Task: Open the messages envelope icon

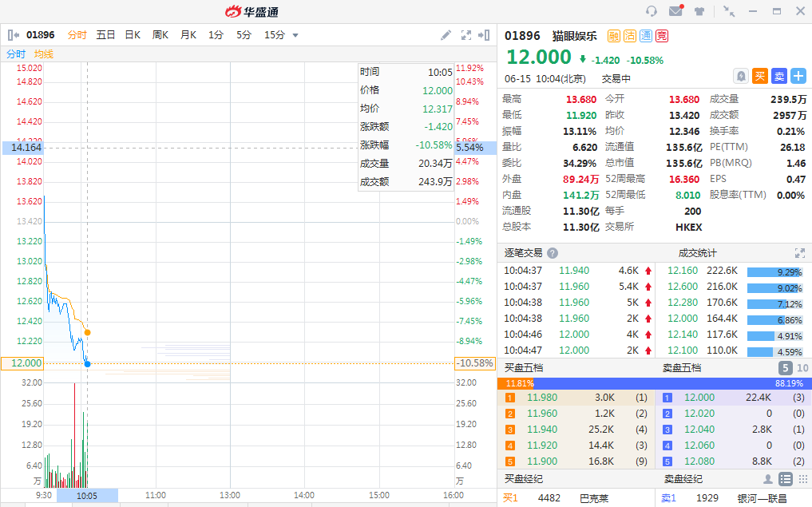Action: pyautogui.click(x=675, y=11)
